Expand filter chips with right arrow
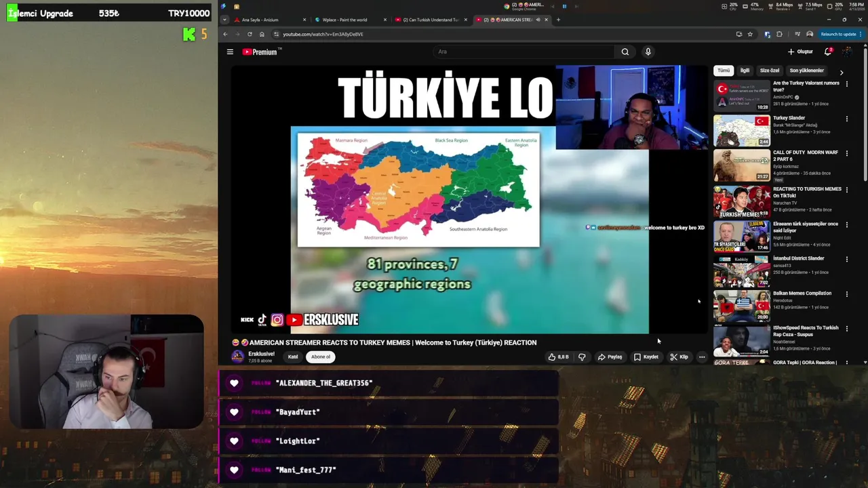 pos(842,72)
